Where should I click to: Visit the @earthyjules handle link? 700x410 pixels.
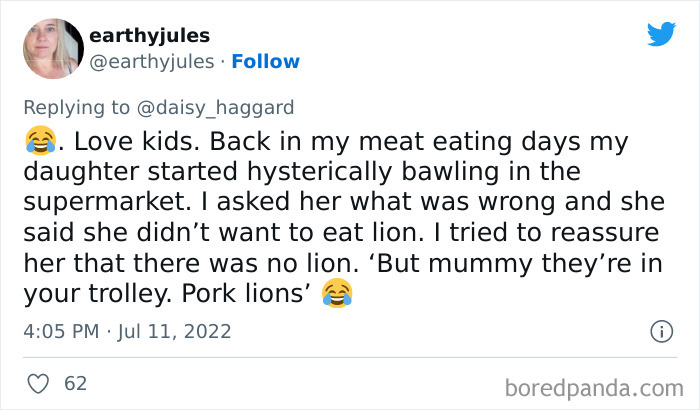152,61
